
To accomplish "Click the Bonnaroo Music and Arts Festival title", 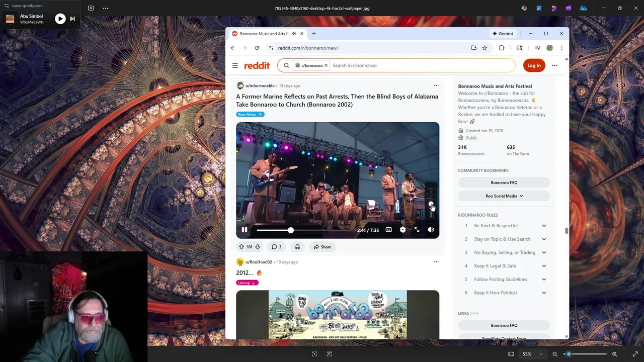I will pyautogui.click(x=495, y=86).
